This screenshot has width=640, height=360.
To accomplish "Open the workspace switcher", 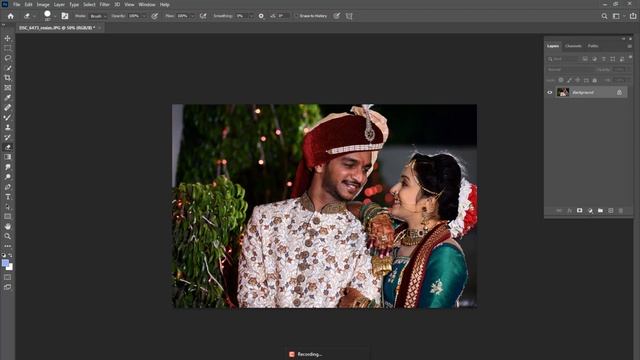I will [618, 16].
